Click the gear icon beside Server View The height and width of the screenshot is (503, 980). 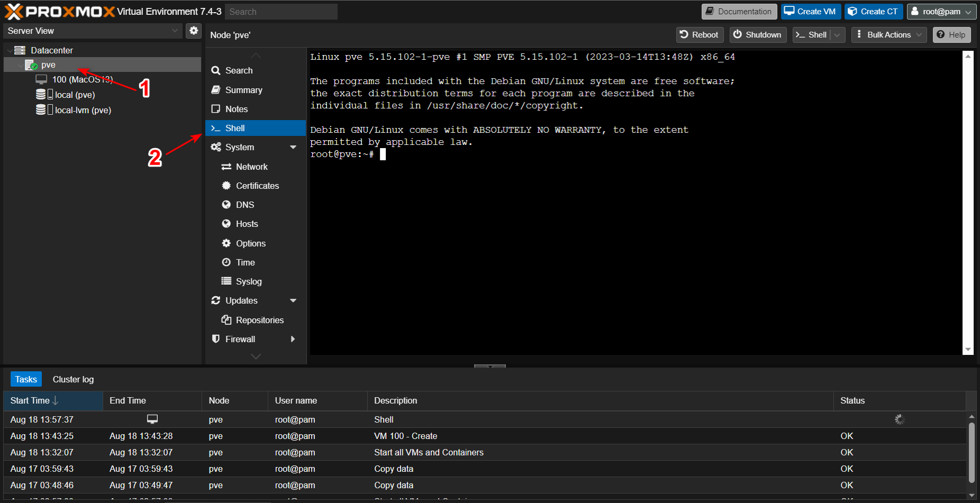[x=194, y=31]
